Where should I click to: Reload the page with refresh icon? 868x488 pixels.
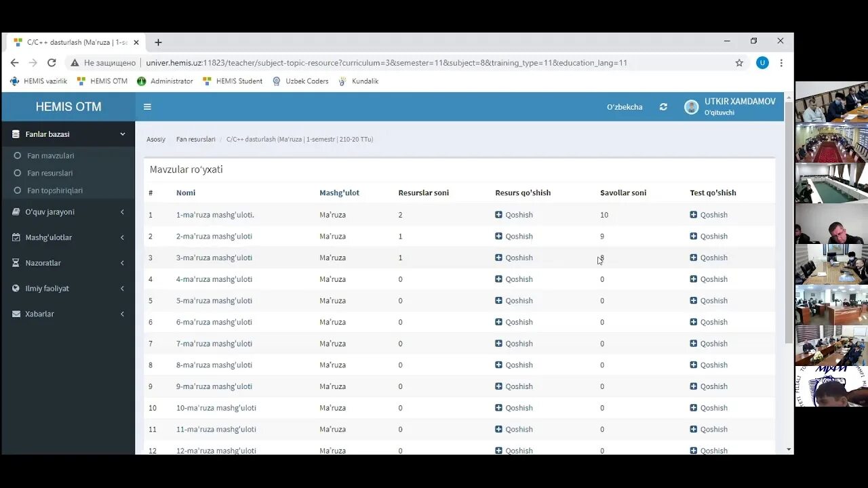[52, 62]
